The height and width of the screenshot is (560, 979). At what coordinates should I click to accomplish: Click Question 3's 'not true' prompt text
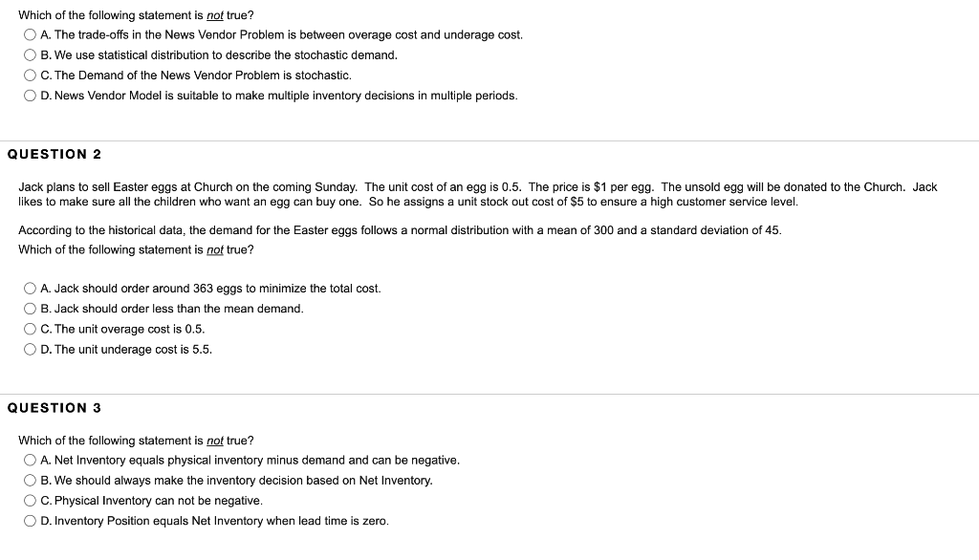136,441
